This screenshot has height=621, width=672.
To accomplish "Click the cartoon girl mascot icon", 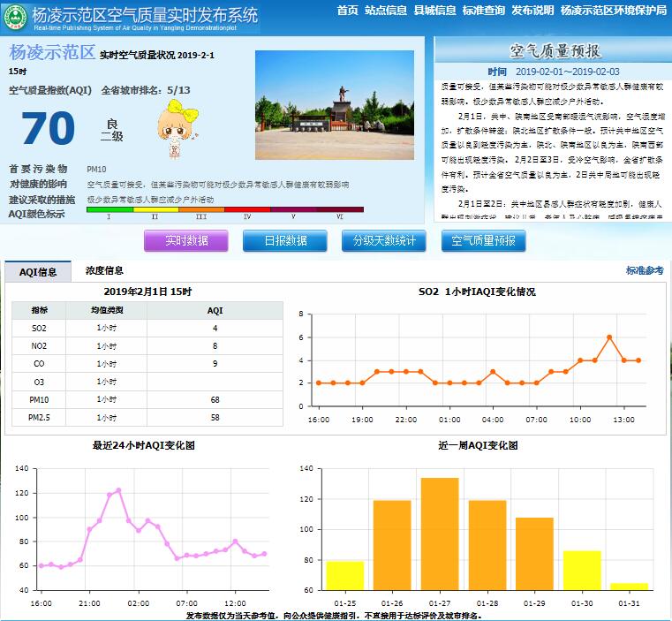I will (x=174, y=133).
